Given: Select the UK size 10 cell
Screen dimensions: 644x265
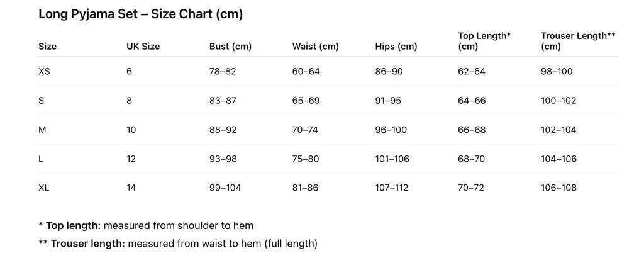Looking at the screenshot, I should click(131, 130).
